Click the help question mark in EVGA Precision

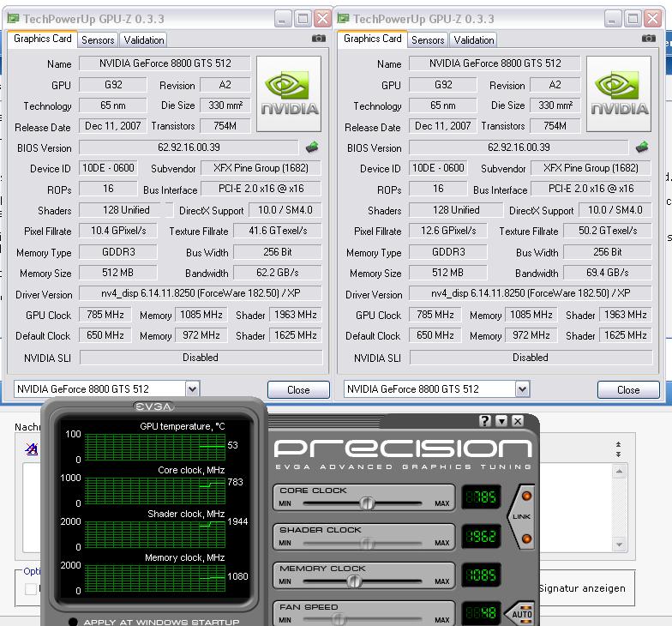click(485, 421)
